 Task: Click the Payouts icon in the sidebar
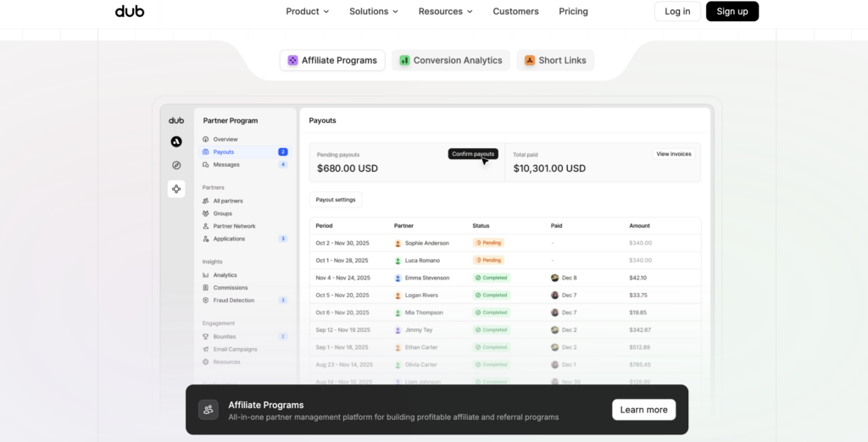point(205,152)
